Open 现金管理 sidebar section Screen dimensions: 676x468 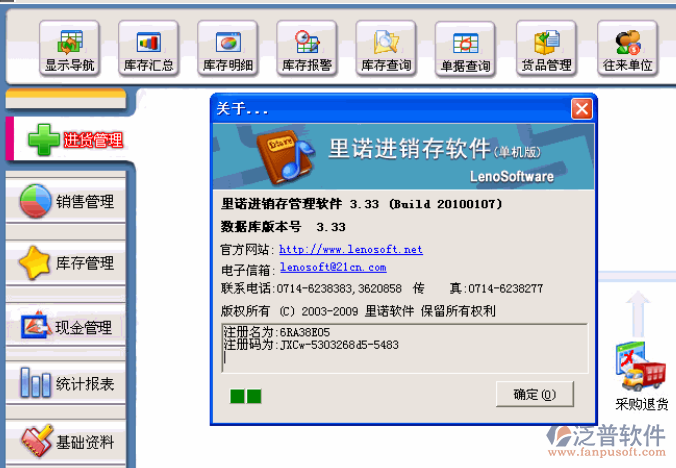click(66, 327)
